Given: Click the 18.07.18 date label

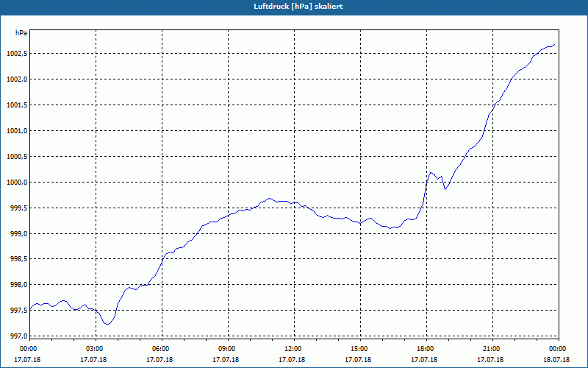Looking at the screenshot, I should (x=556, y=360).
